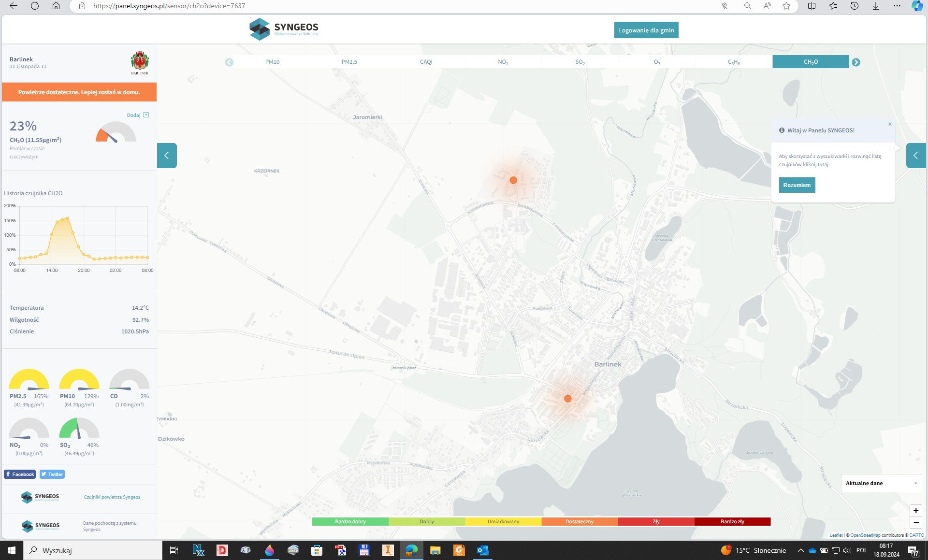Open Outlook from the taskbar
This screenshot has height=560, width=928.
pyautogui.click(x=482, y=550)
